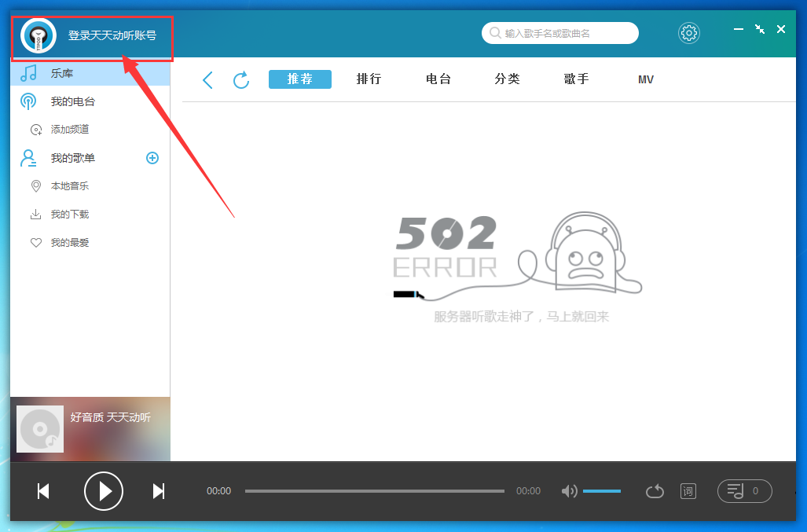
Task: Toggle the repeat playback mode
Action: coord(655,490)
